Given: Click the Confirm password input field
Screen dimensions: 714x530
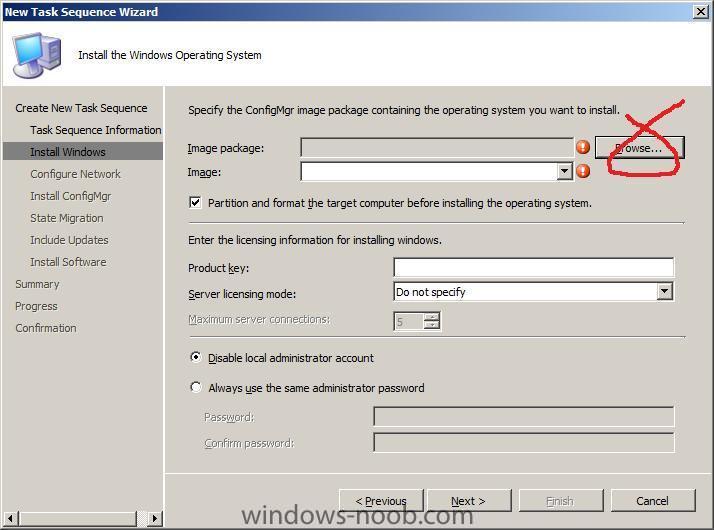Looking at the screenshot, I should click(x=524, y=442).
